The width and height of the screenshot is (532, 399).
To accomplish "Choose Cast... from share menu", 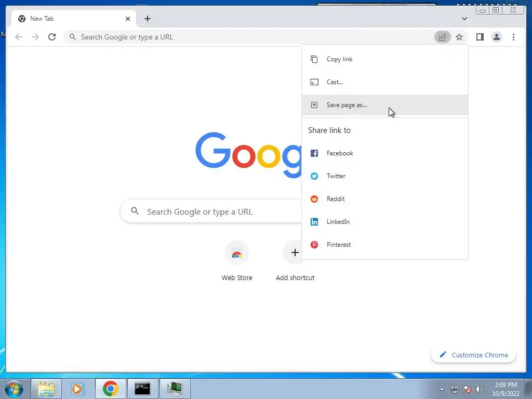I will tap(385, 82).
